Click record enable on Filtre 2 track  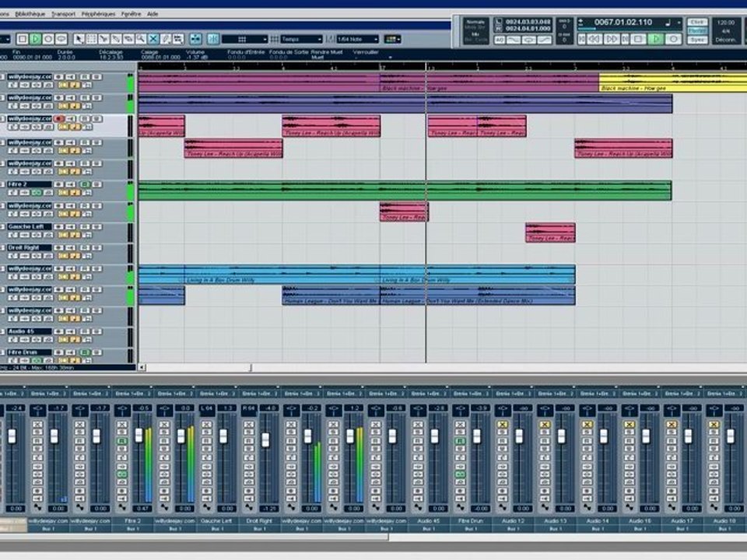point(59,184)
